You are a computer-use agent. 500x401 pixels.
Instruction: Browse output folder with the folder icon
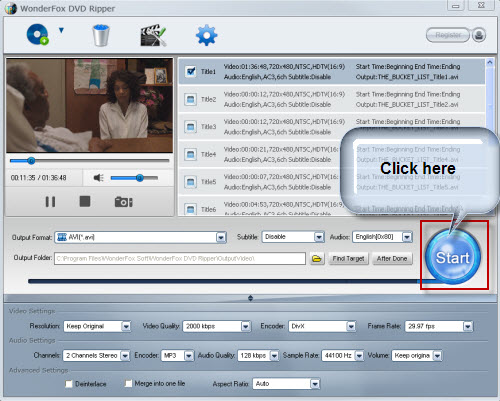coord(317,258)
